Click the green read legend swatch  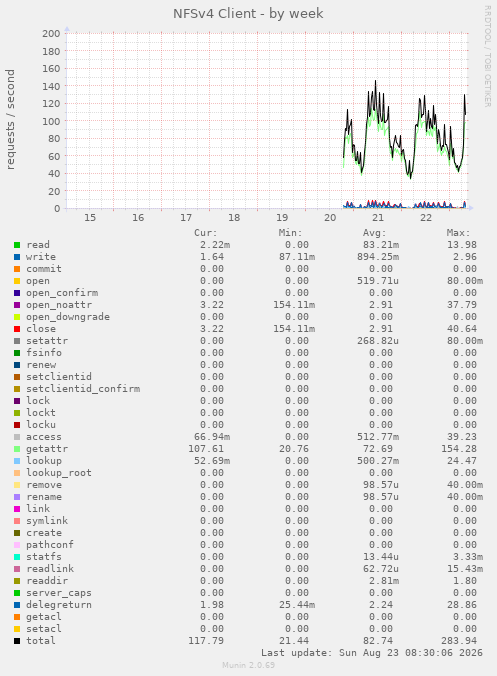[x=17, y=245]
